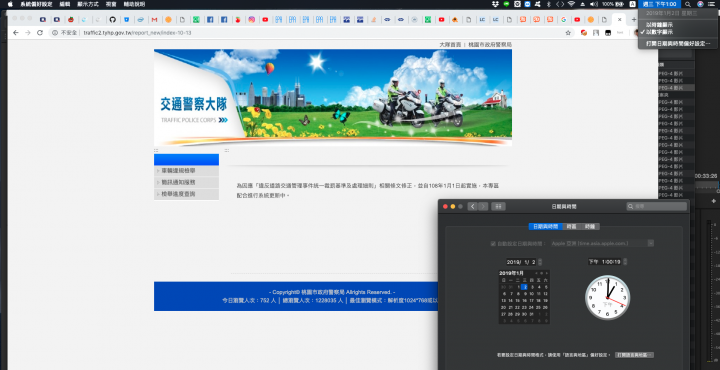Switch to the Gmail browser tab
Image resolution: width=720 pixels, height=370 pixels.
pos(154,20)
